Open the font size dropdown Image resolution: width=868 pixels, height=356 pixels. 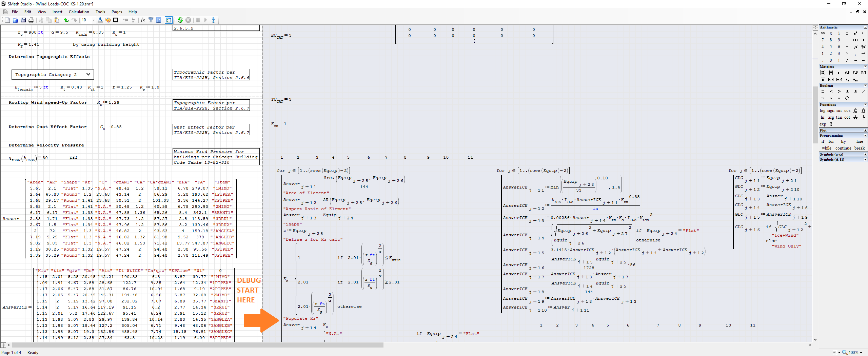[x=94, y=20]
